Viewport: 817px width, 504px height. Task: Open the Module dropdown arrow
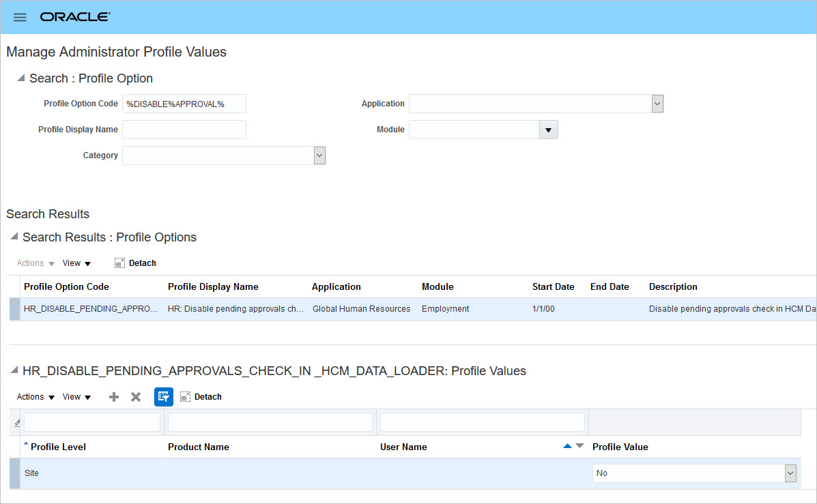coord(548,130)
